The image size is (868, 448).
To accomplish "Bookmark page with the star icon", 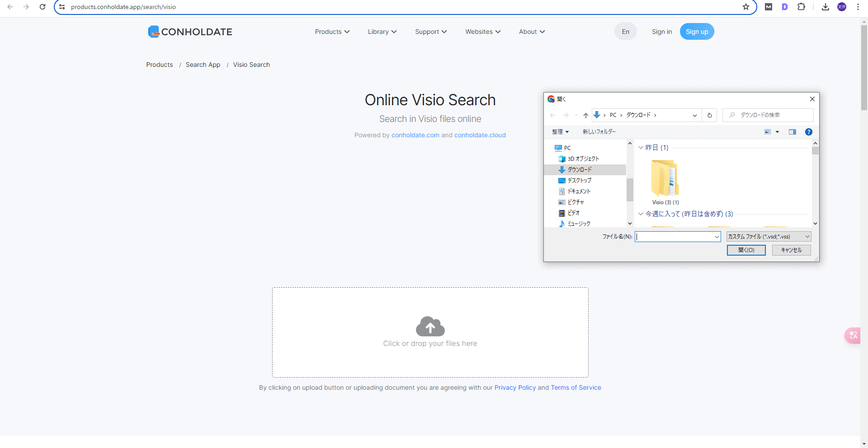I will click(x=746, y=7).
